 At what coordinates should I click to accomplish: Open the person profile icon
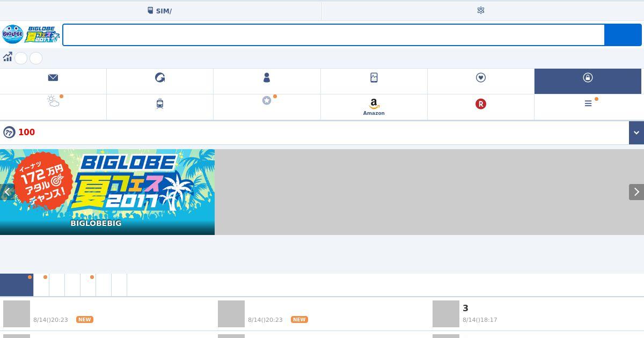[267, 78]
